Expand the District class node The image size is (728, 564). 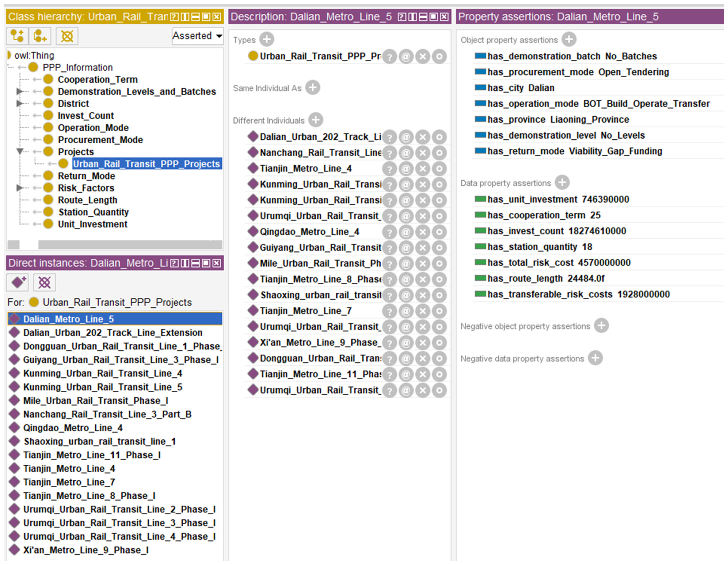point(19,104)
